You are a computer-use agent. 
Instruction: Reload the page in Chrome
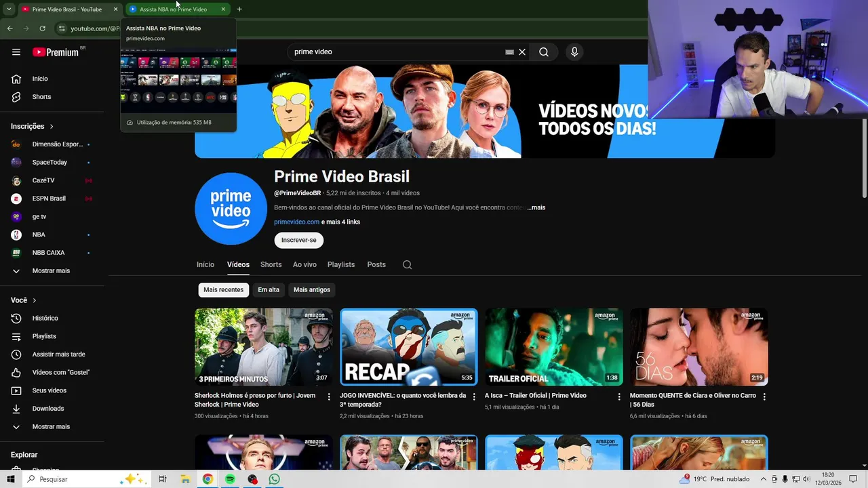(42, 28)
